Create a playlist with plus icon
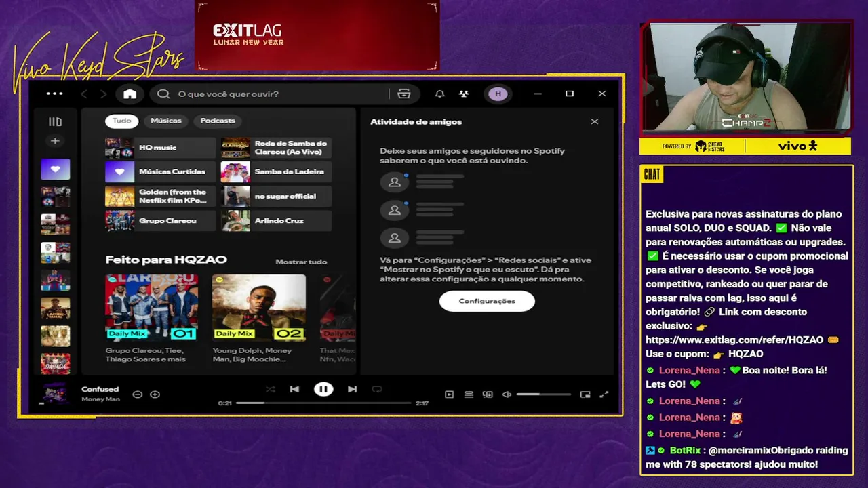 coord(55,141)
